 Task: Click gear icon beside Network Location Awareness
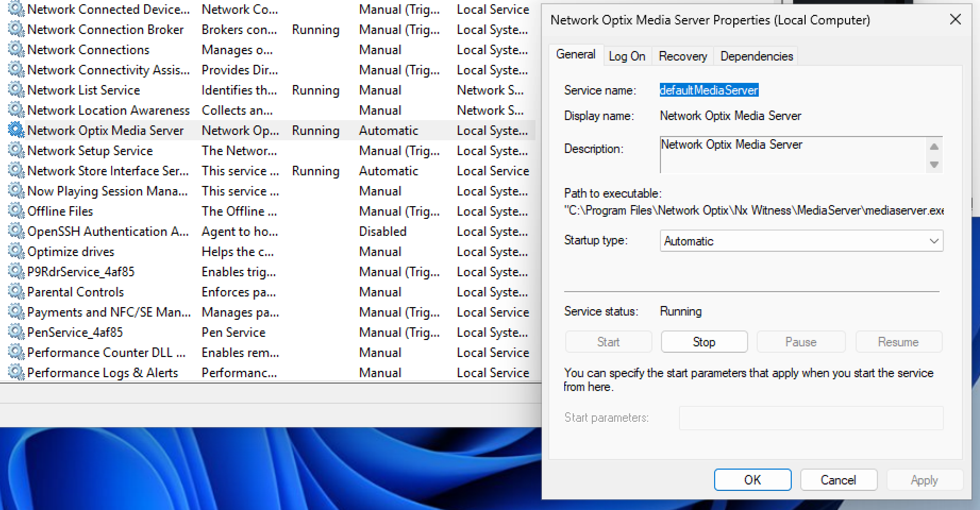(x=16, y=110)
